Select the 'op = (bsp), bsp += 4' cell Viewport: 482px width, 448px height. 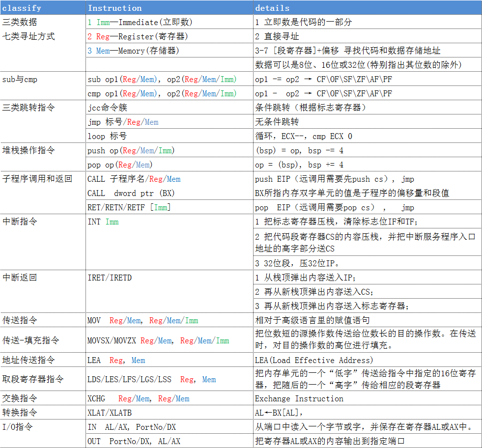coord(368,165)
